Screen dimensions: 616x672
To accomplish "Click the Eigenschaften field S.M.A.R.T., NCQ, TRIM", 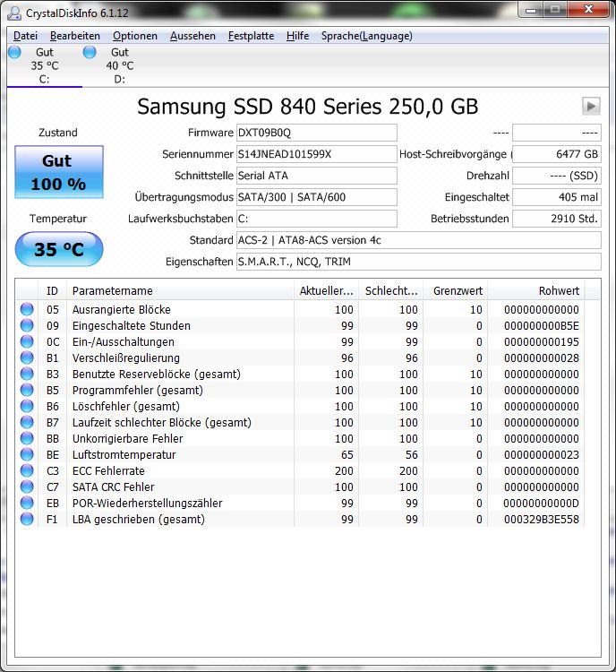I will tap(418, 262).
